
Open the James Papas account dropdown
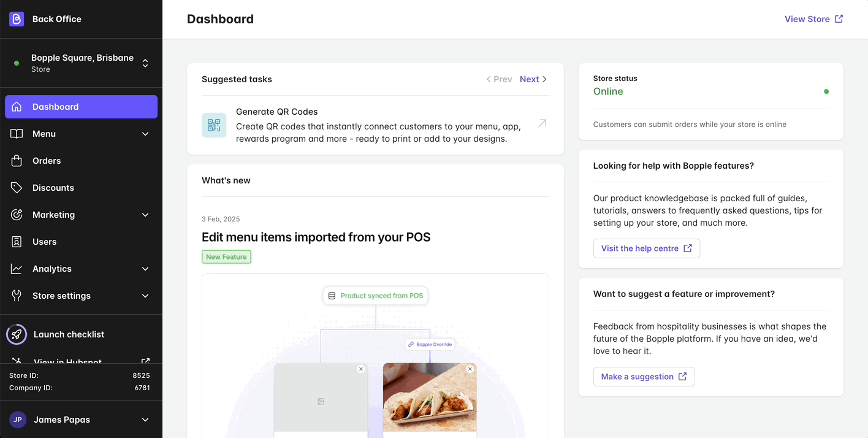pyautogui.click(x=81, y=420)
